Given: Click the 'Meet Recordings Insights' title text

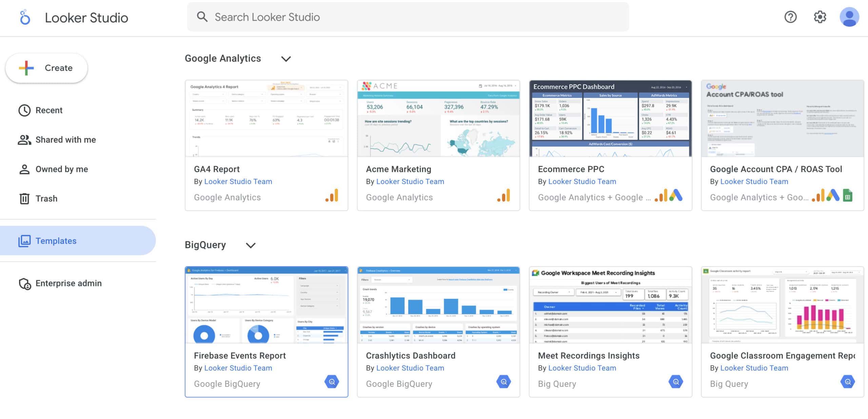Looking at the screenshot, I should click(x=589, y=356).
